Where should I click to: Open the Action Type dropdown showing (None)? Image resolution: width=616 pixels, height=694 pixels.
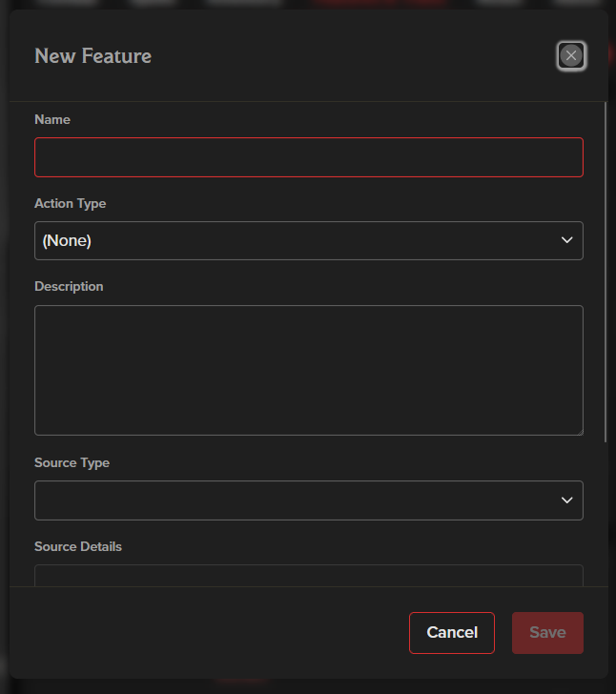point(309,241)
